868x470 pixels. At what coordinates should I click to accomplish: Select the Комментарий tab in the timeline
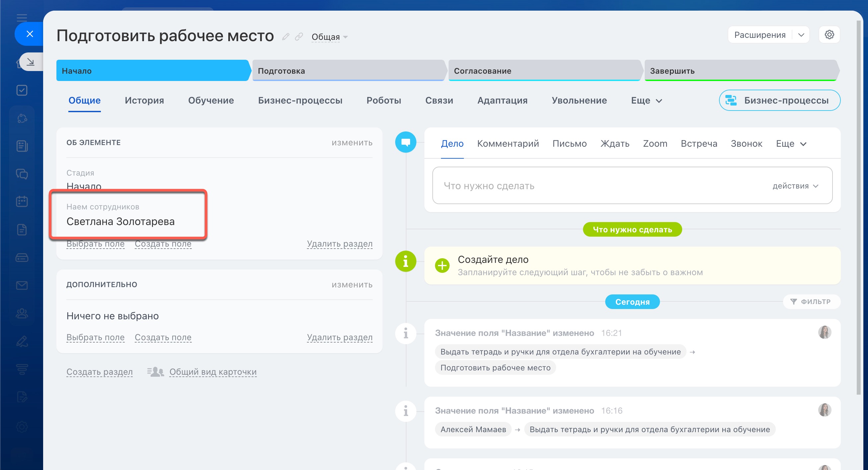(508, 144)
